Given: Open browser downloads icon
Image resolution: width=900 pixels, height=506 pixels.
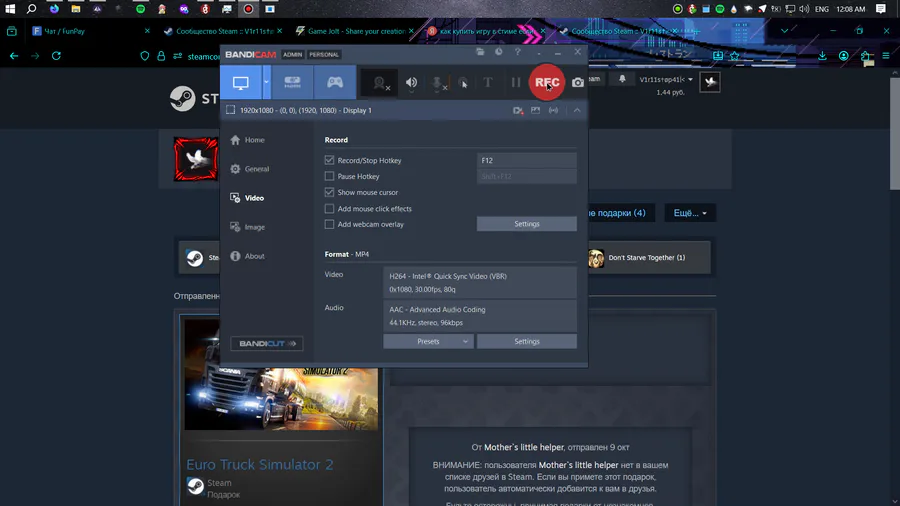Looking at the screenshot, I should click(823, 56).
